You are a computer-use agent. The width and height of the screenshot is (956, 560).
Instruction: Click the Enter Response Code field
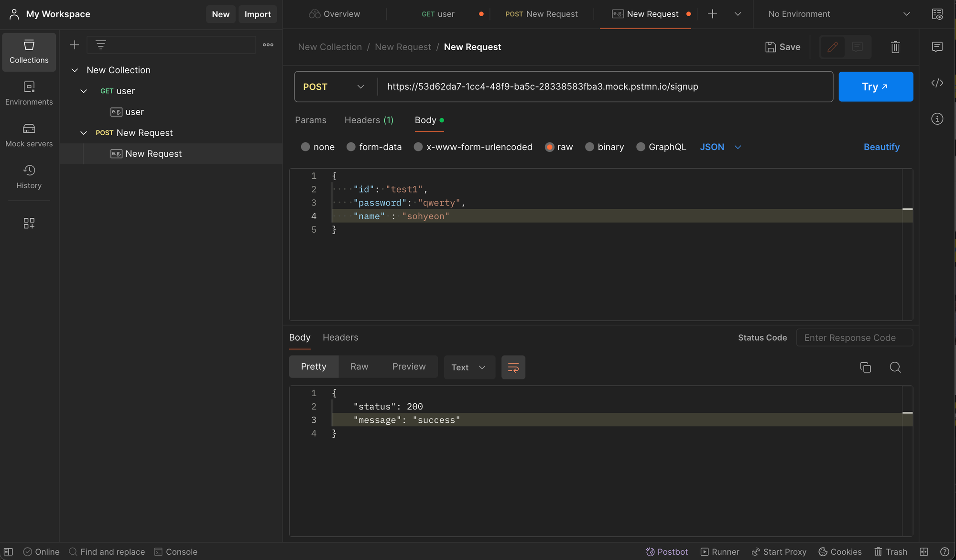pyautogui.click(x=854, y=338)
